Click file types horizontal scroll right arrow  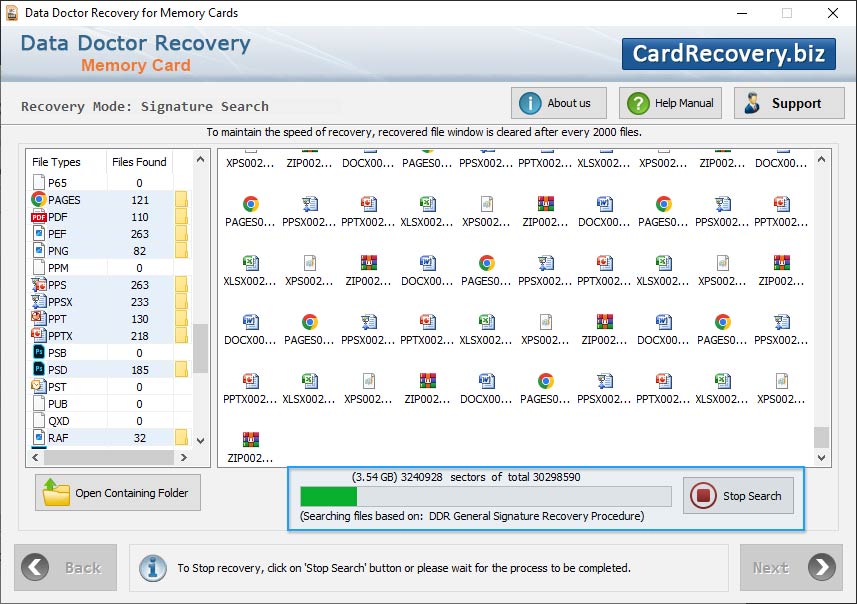click(x=184, y=458)
